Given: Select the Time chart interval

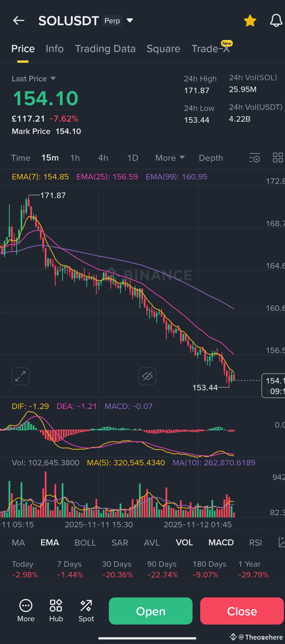Looking at the screenshot, I should point(21,158).
